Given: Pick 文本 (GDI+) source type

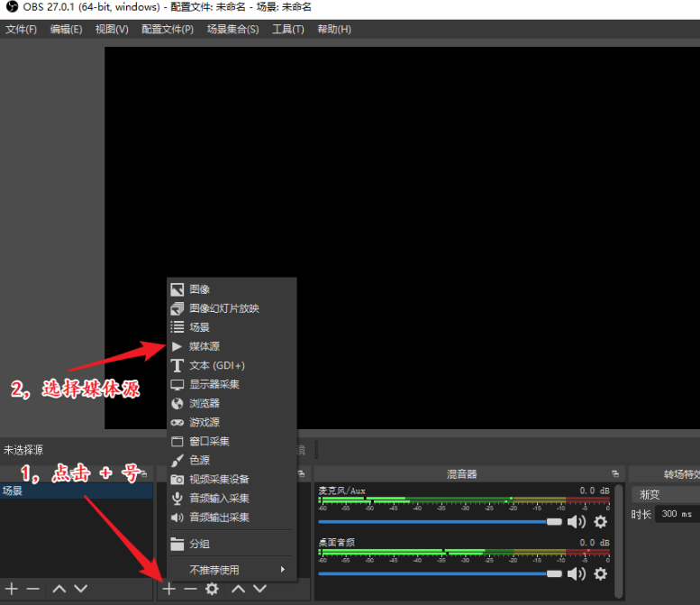Looking at the screenshot, I should [x=232, y=365].
